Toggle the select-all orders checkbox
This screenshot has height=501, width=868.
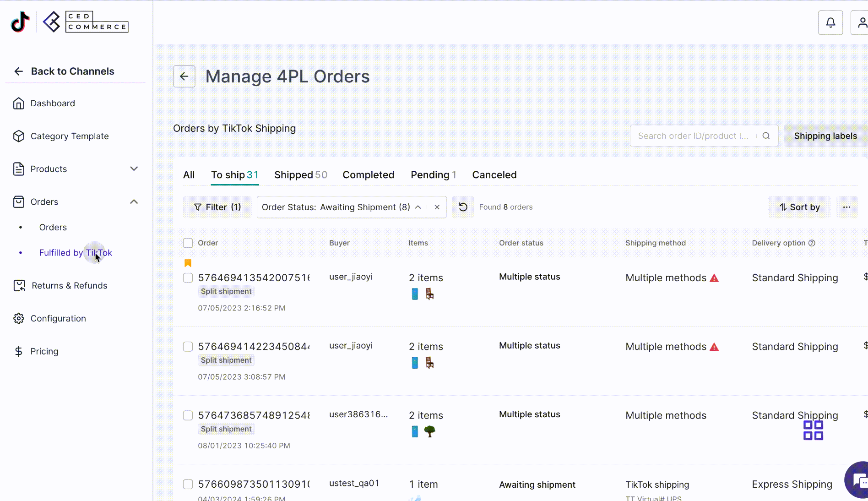coord(188,243)
